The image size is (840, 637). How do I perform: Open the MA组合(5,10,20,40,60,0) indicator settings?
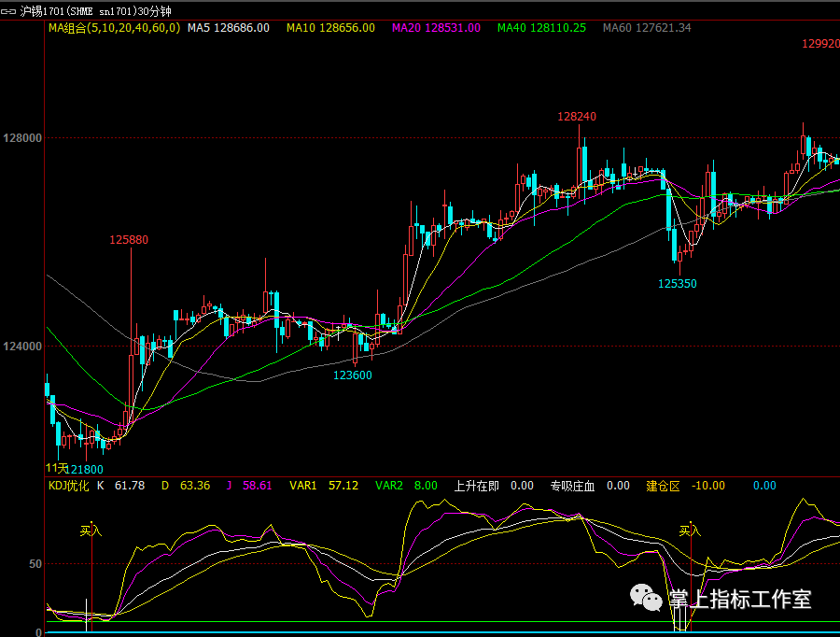[x=113, y=28]
